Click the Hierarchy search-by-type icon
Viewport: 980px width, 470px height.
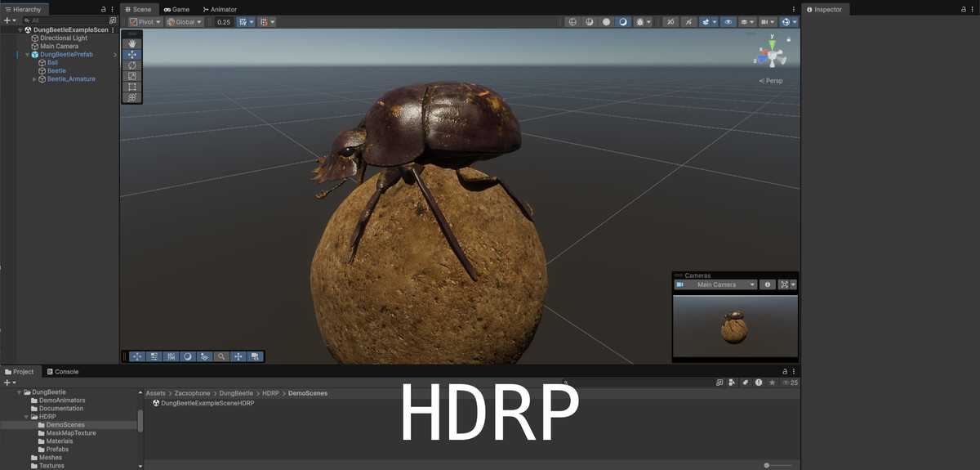(113, 20)
